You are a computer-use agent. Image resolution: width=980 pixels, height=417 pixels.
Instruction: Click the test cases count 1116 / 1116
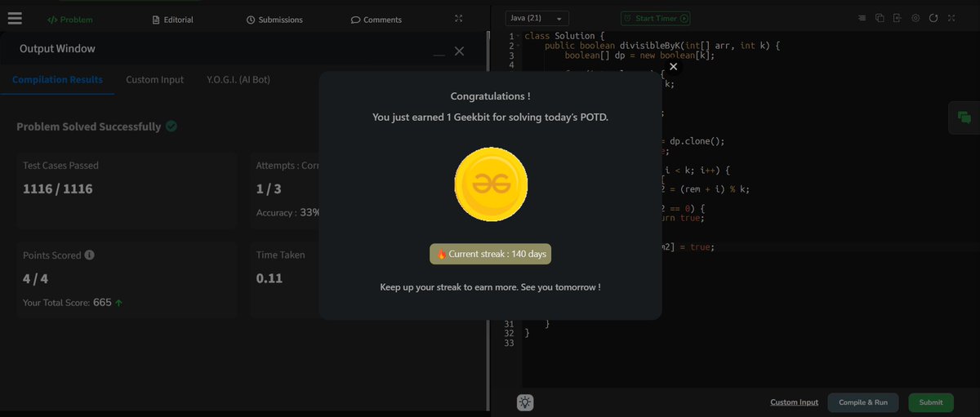click(x=58, y=189)
